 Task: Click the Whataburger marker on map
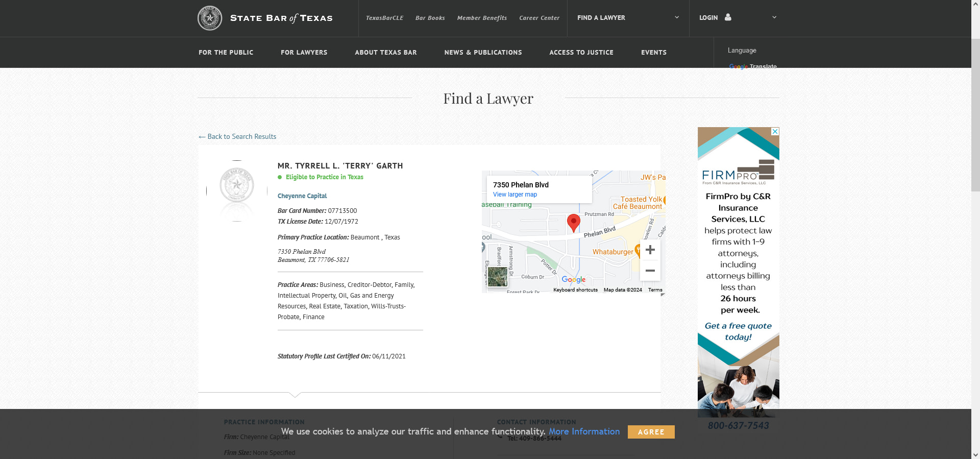coord(638,250)
